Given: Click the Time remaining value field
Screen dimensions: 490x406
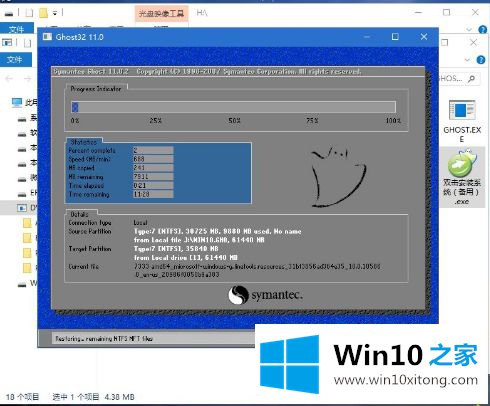Looking at the screenshot, I should 153,194.
